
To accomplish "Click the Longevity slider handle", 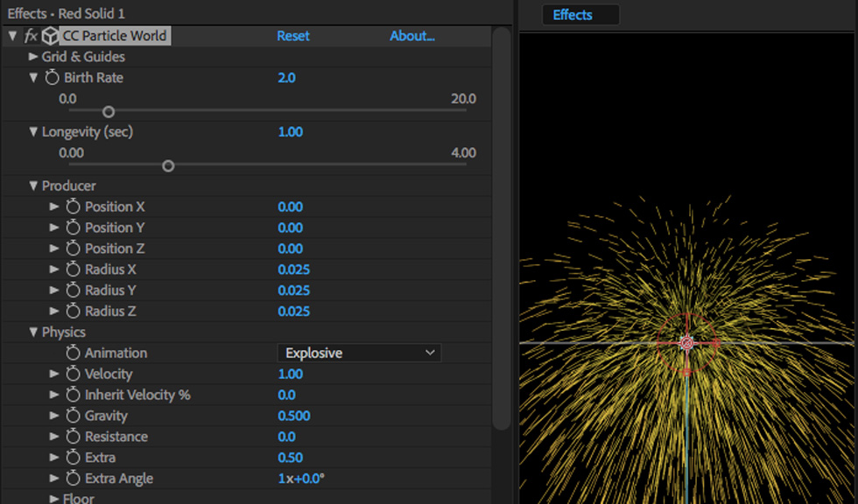I will pyautogui.click(x=168, y=166).
